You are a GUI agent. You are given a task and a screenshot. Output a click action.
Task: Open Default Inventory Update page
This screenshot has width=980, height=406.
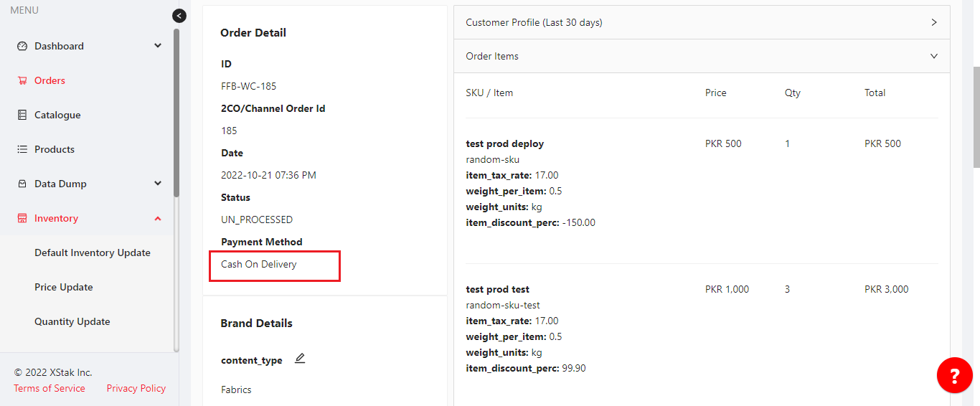[93, 252]
